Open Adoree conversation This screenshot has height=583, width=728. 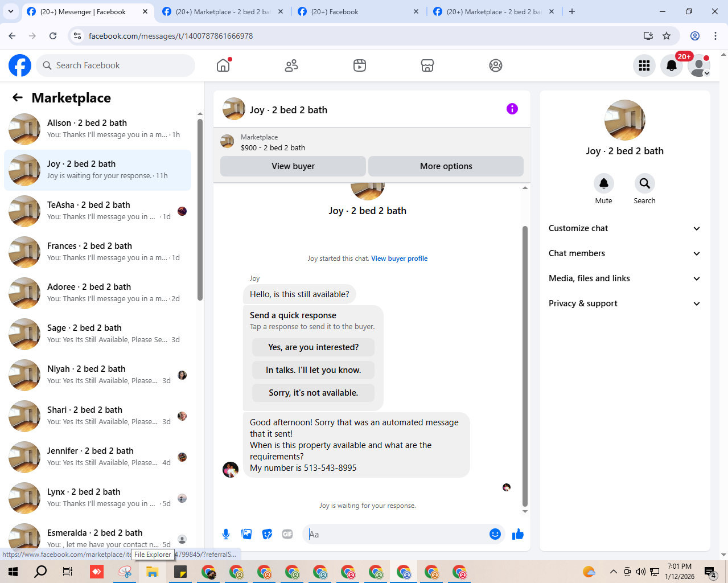tap(98, 293)
